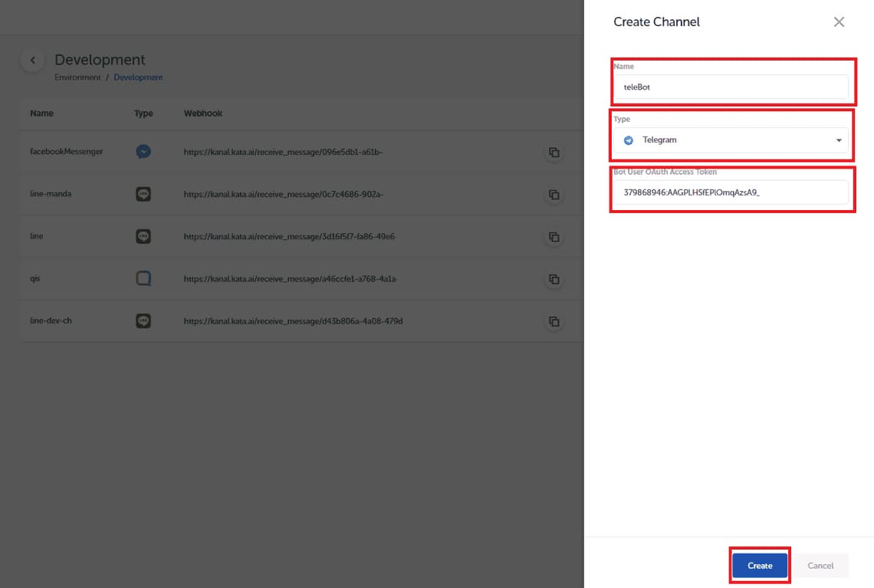Copy the line channel webhook URL

[554, 237]
